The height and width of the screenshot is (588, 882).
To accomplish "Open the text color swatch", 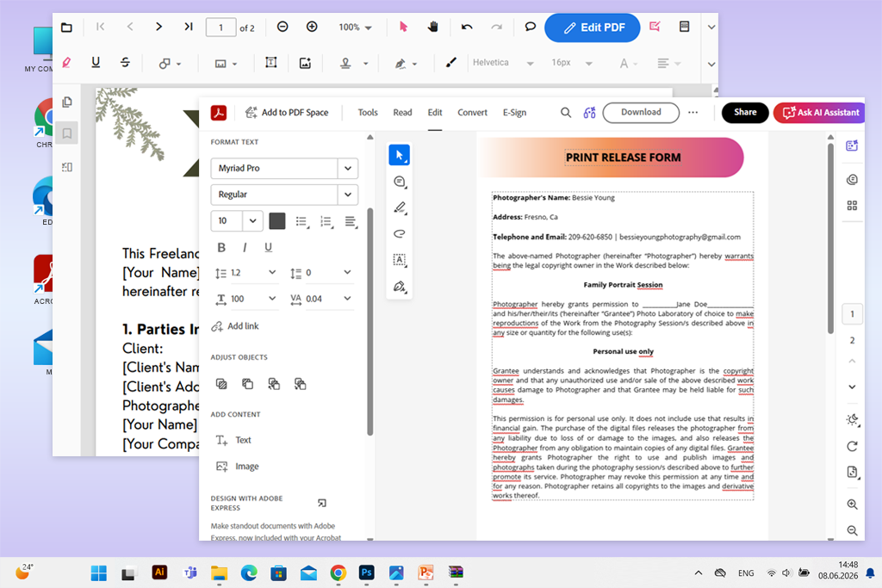I will pos(276,221).
